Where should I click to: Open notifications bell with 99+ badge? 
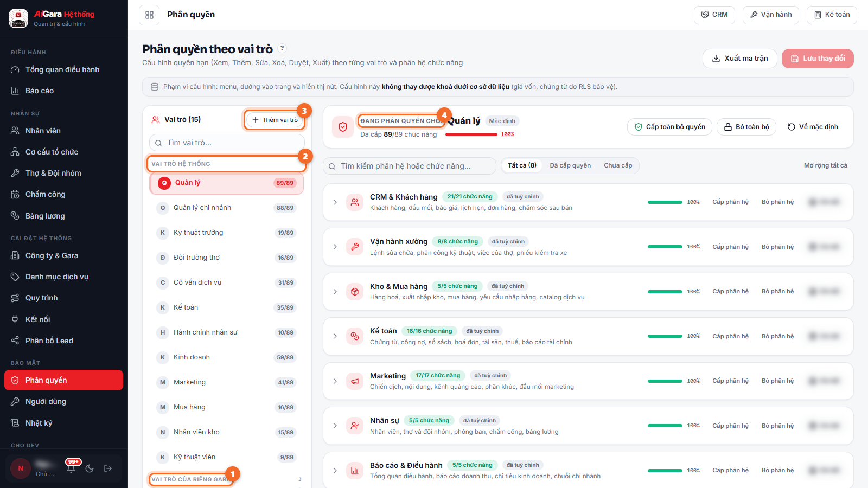click(71, 468)
